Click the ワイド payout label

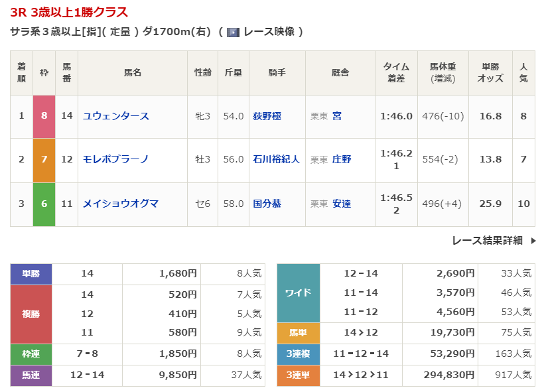(298, 293)
